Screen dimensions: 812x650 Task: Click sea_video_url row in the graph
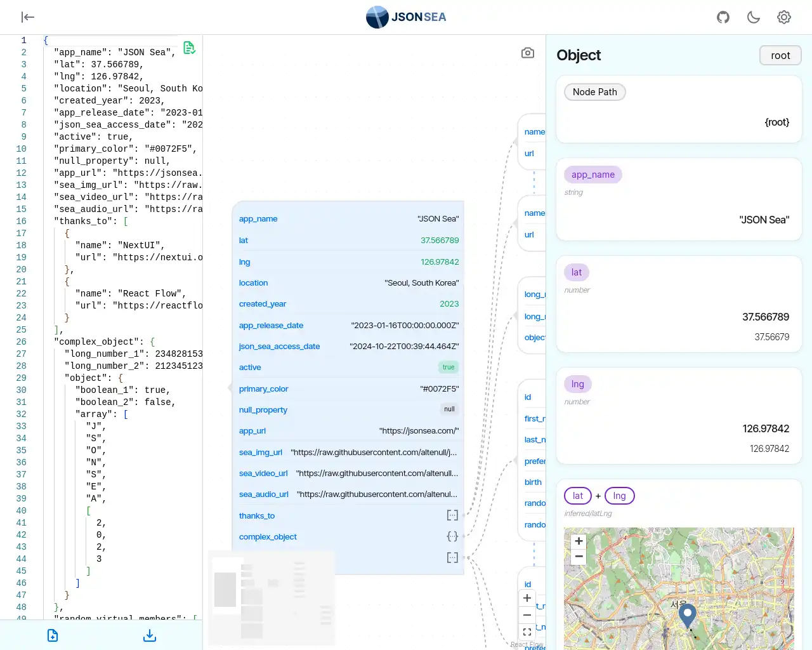(x=348, y=473)
